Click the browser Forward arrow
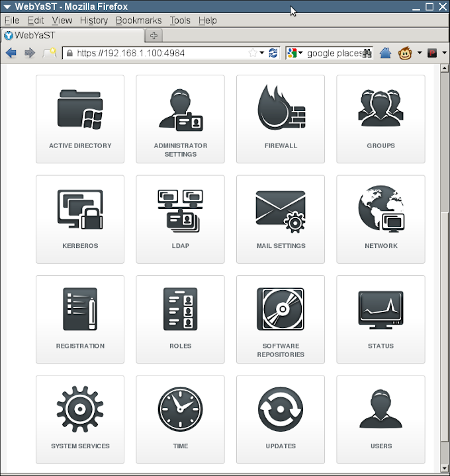This screenshot has height=476, width=450. tap(30, 53)
